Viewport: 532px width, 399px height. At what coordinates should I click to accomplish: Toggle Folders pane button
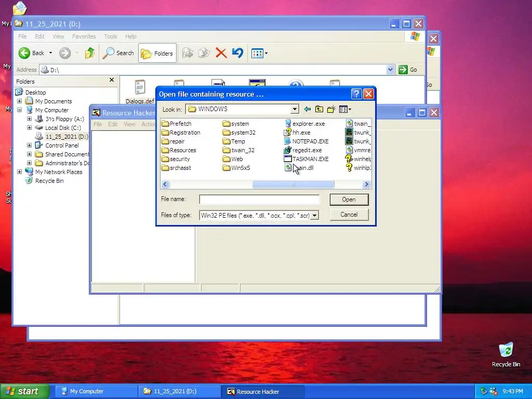(157, 54)
